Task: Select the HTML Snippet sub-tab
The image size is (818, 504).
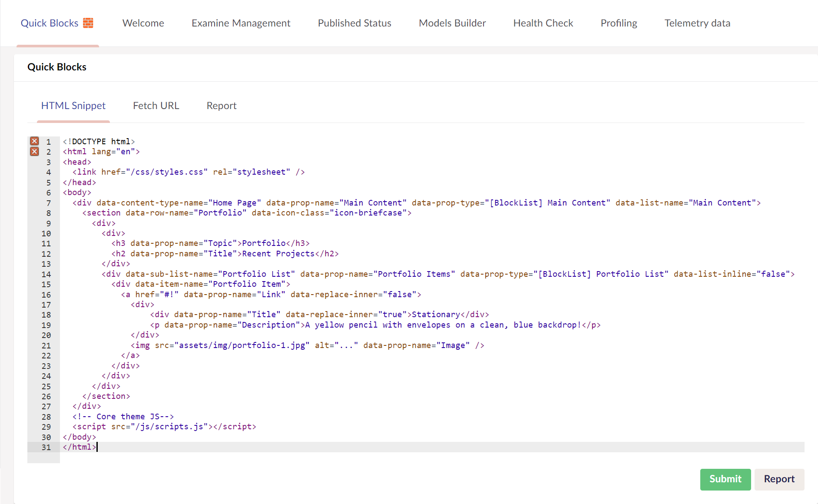Action: click(73, 106)
